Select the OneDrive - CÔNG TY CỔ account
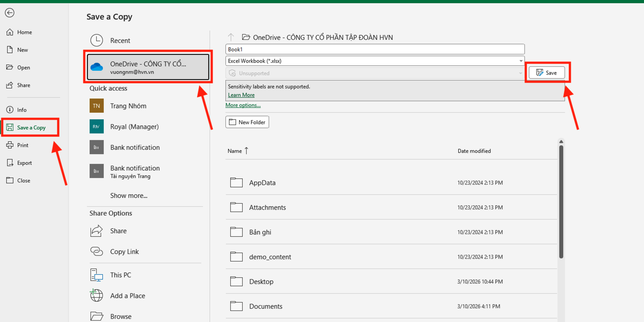 (147, 67)
